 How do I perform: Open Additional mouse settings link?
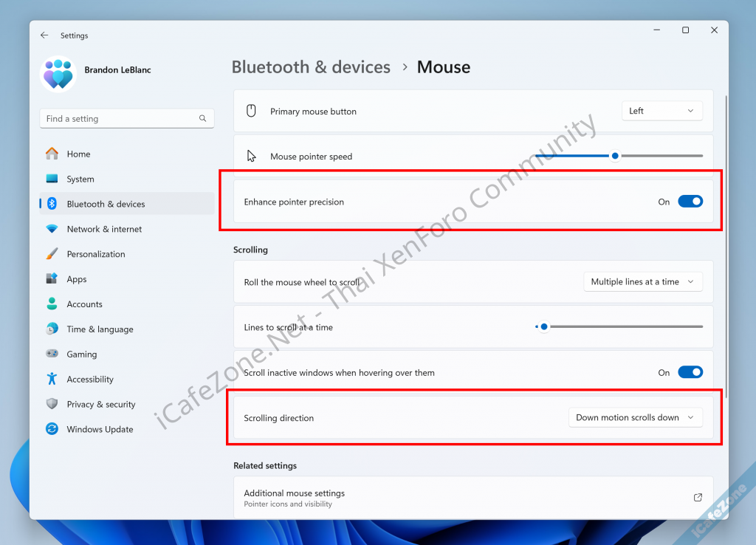(x=472, y=498)
